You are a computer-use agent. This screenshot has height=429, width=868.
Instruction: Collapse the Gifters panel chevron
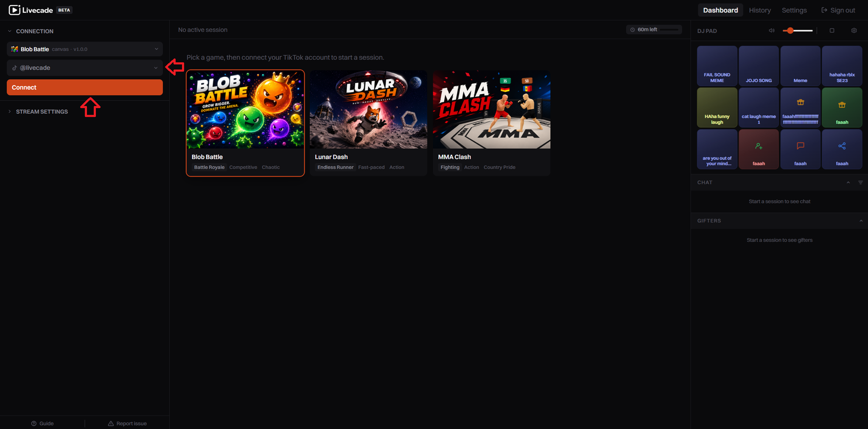pos(861,221)
